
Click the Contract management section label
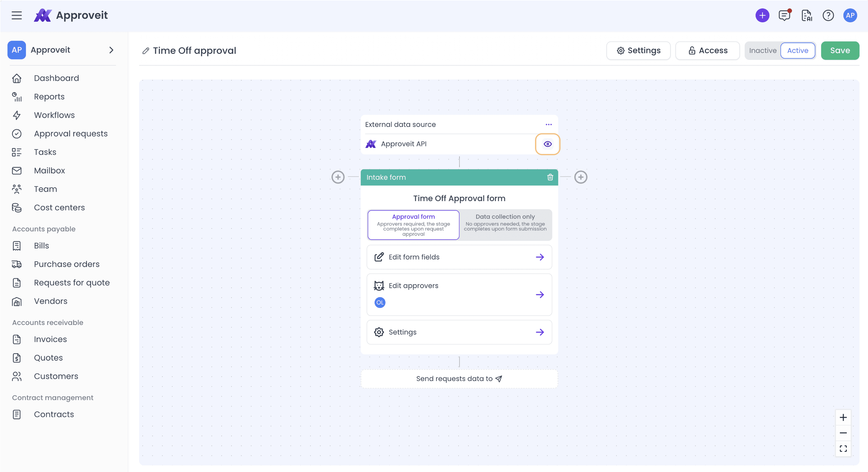53,398
